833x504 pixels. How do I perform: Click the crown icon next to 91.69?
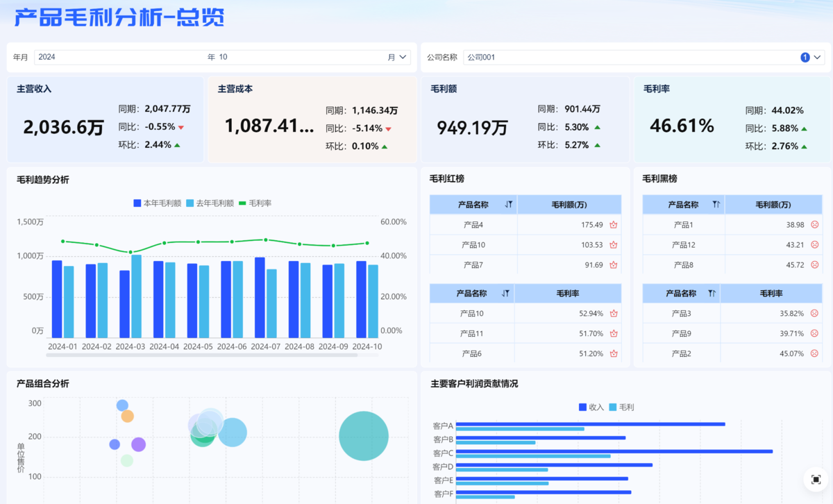tap(614, 265)
